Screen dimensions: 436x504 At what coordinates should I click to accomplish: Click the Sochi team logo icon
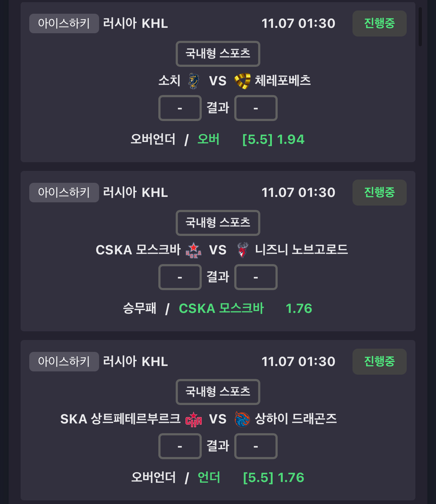[193, 81]
